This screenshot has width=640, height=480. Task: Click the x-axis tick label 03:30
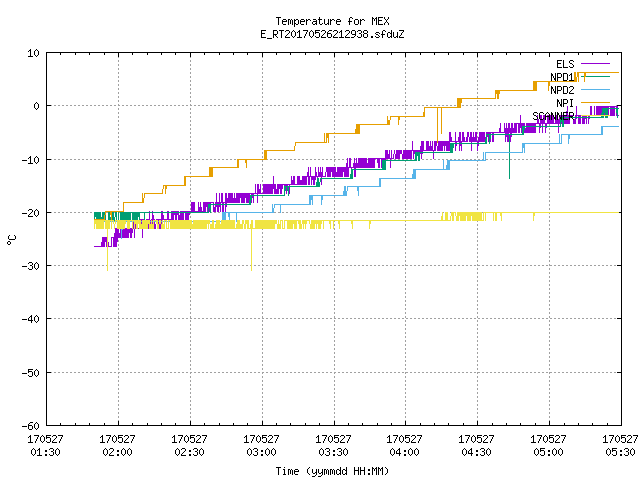click(333, 452)
